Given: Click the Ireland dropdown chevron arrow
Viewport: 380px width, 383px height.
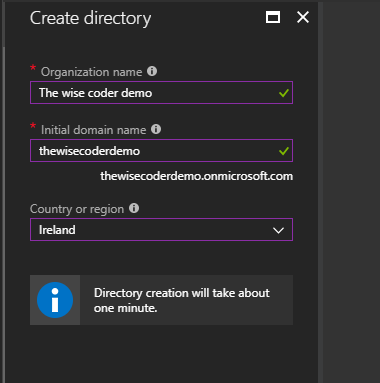Looking at the screenshot, I should pos(278,230).
